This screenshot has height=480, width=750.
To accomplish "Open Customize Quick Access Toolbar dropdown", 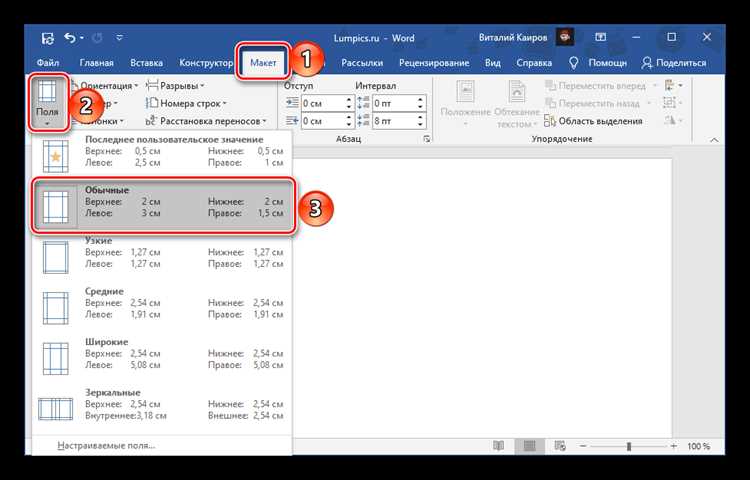I will (120, 38).
